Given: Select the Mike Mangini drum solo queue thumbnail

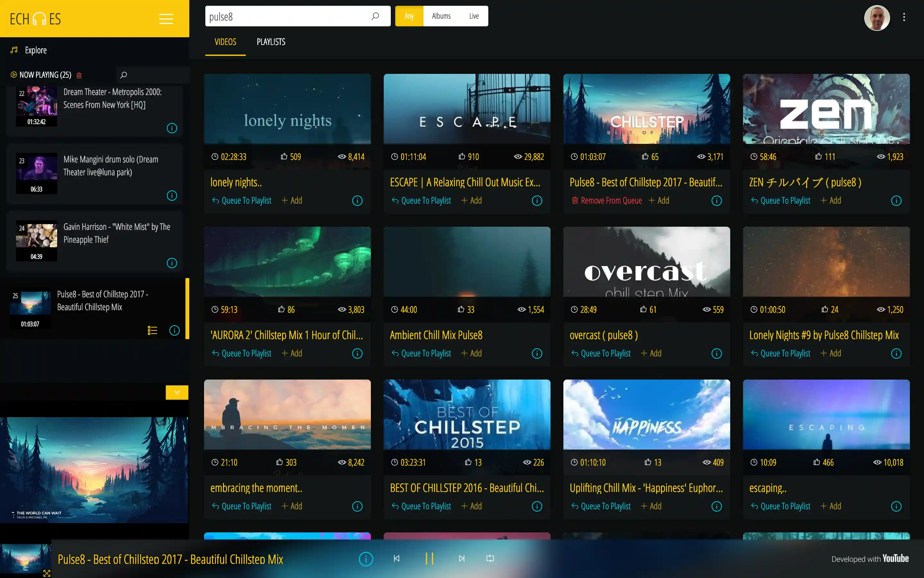Looking at the screenshot, I should [36, 173].
